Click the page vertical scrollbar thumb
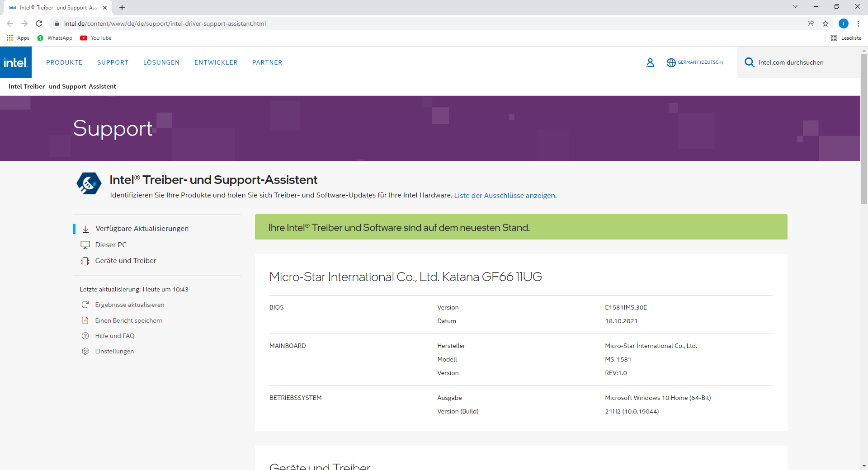Viewport: 868px width, 470px height. tap(864, 129)
